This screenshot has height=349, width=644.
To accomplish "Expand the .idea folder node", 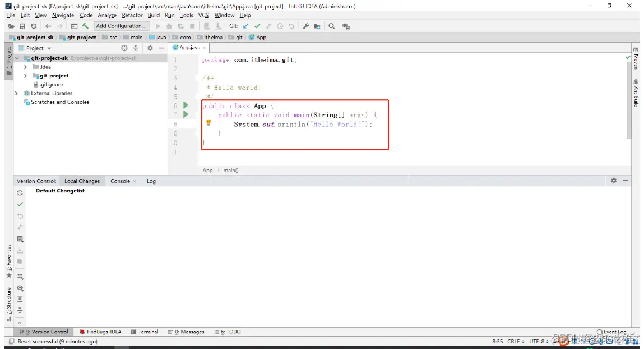I will tap(25, 67).
